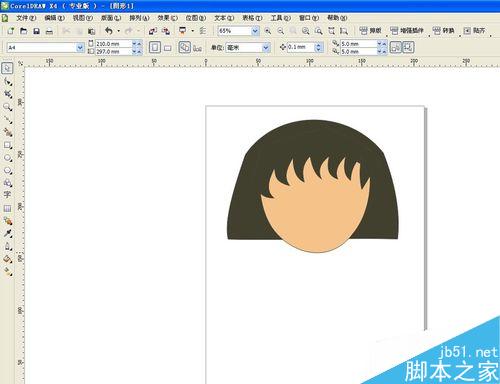Expand the Undo history arrow
This screenshot has width=500, height=384.
tap(118, 31)
